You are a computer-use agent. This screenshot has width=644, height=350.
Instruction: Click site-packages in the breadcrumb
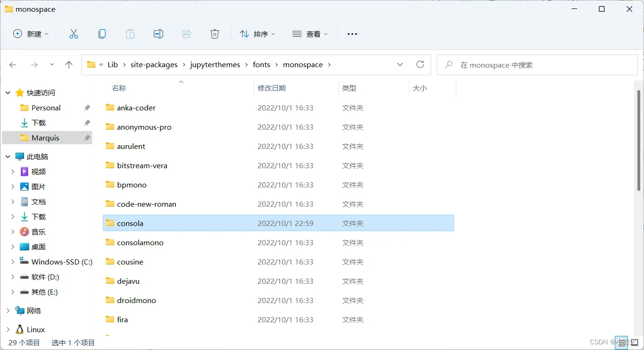tap(154, 65)
